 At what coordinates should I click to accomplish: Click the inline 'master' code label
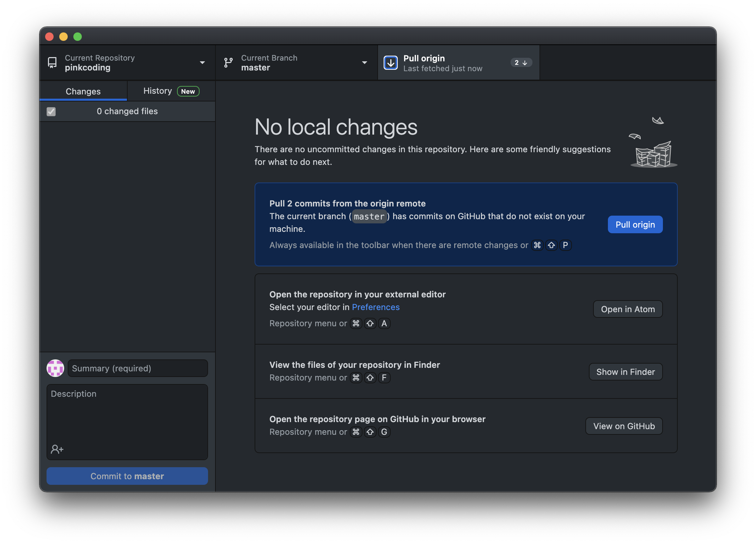369,216
